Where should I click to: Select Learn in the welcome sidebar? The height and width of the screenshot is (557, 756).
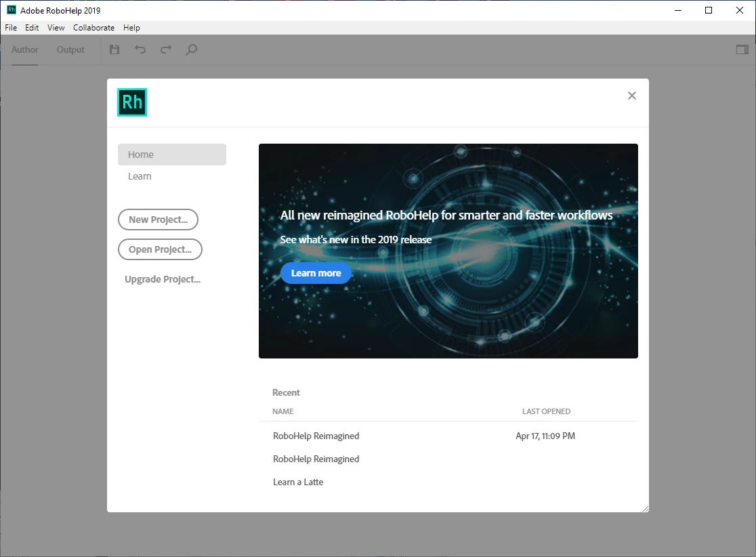140,176
